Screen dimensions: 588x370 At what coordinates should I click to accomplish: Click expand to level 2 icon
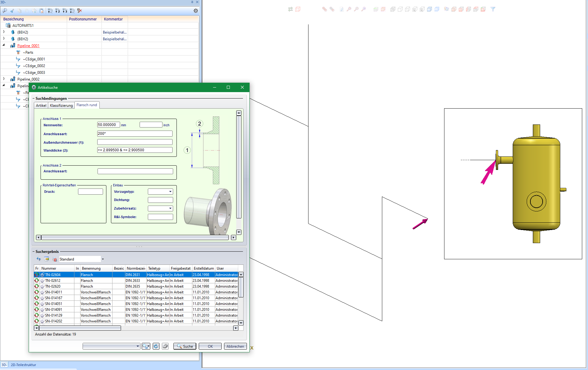[57, 11]
